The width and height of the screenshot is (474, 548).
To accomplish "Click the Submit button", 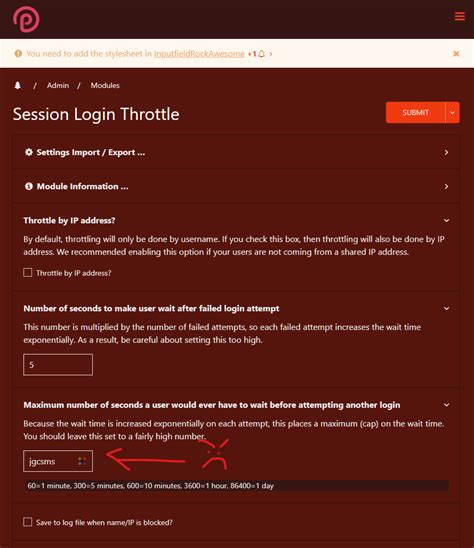I will pyautogui.click(x=416, y=113).
